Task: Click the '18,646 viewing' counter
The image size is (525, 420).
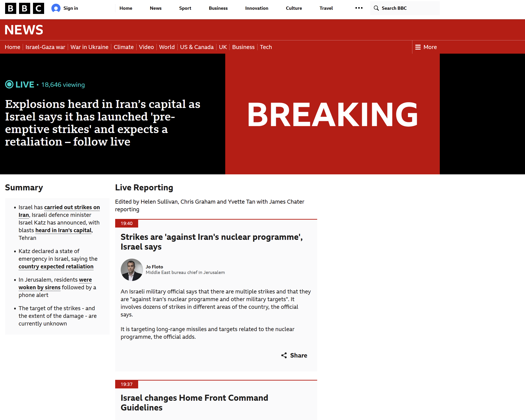Action: (63, 85)
